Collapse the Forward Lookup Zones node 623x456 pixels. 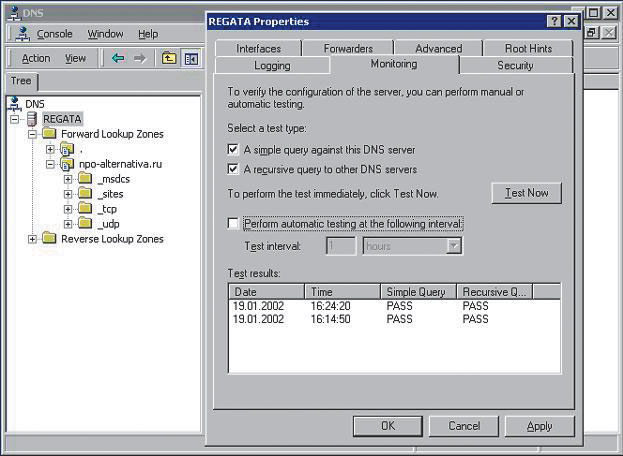[x=33, y=134]
